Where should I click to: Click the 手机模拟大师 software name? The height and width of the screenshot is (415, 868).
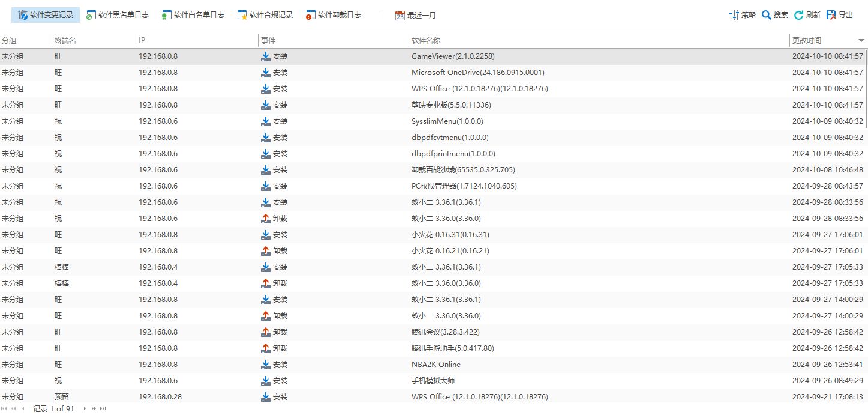pos(433,381)
